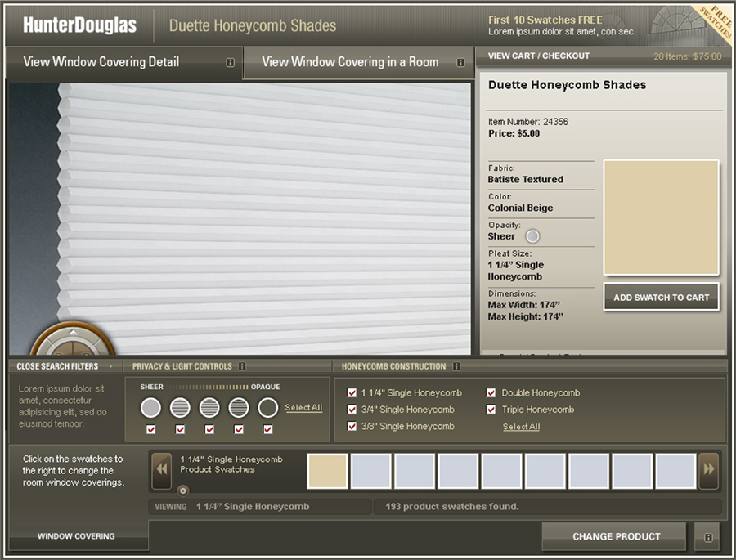736x560 pixels.
Task: Collapse Close Search Filters panel
Action: pyautogui.click(x=65, y=366)
